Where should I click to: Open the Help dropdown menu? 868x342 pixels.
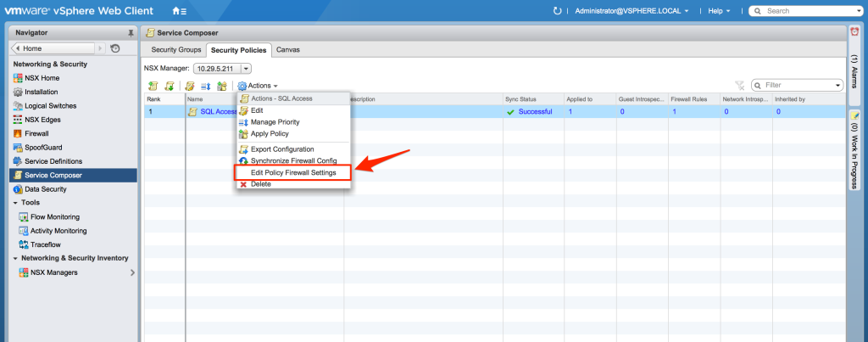point(720,10)
